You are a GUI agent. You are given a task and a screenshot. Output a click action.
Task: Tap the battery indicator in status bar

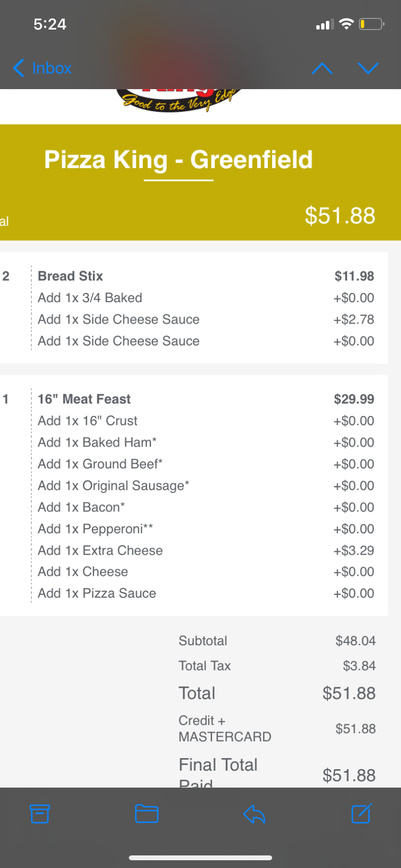tap(371, 24)
